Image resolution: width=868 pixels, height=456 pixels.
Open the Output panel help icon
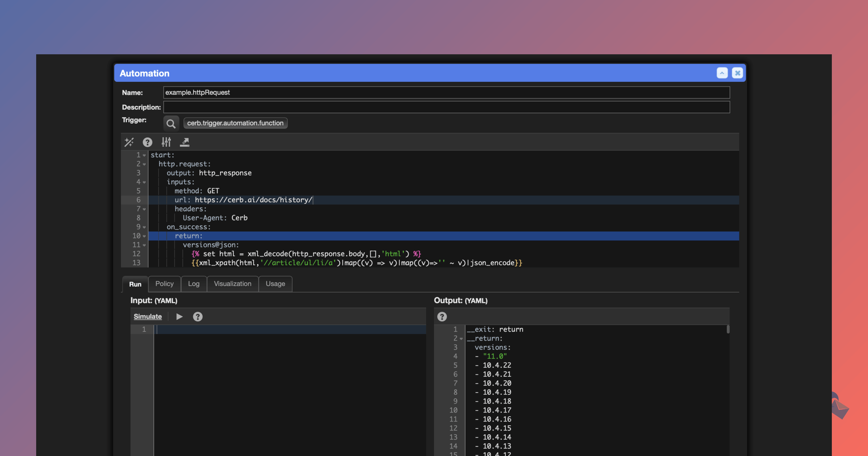[442, 317]
